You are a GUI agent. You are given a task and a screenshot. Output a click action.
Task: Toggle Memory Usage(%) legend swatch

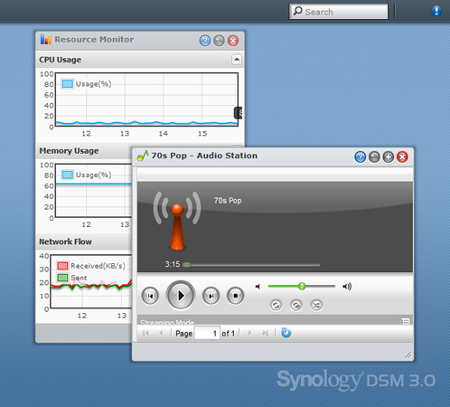67,175
